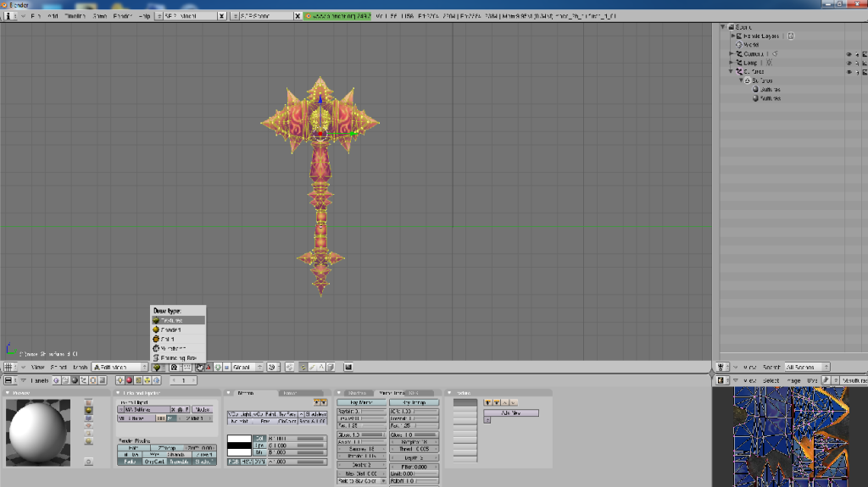The image size is (868, 487).
Task: Collapse the Scene tree in outliner
Action: pyautogui.click(x=723, y=26)
